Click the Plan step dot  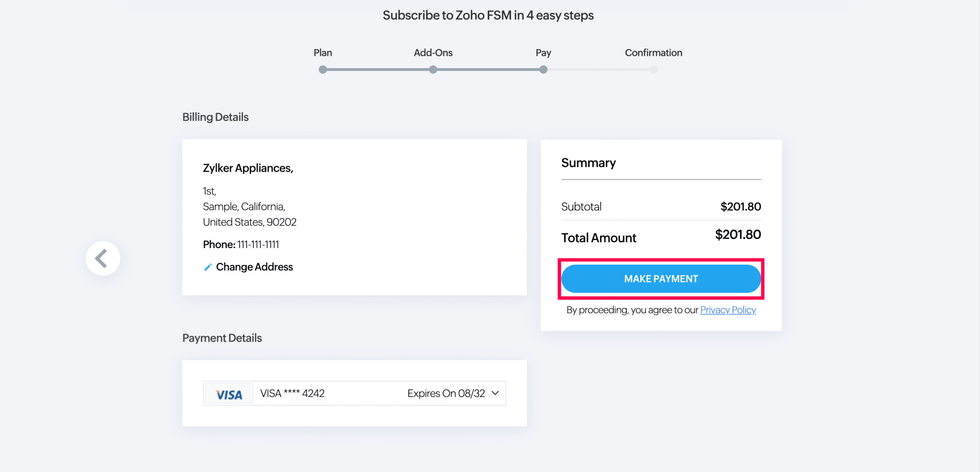coord(323,69)
